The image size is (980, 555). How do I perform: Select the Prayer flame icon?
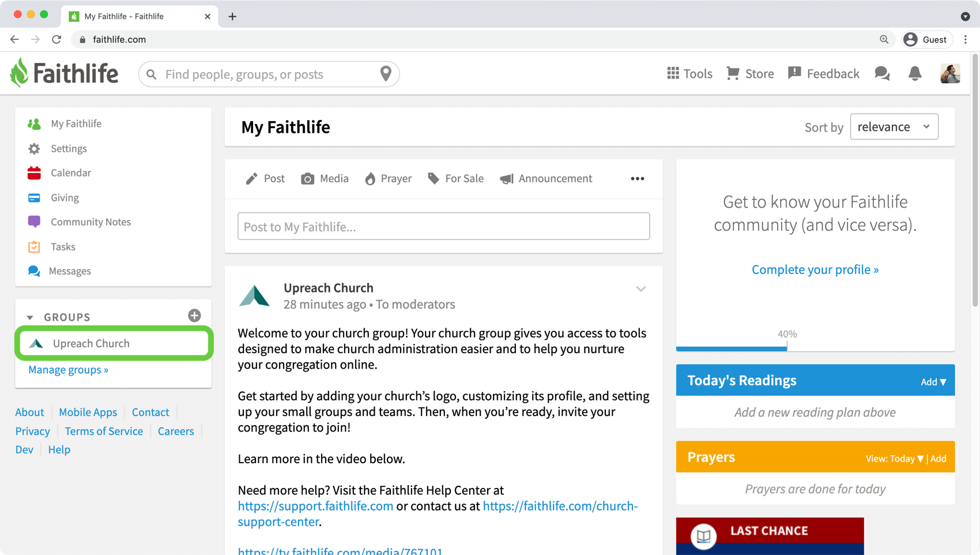pyautogui.click(x=370, y=179)
